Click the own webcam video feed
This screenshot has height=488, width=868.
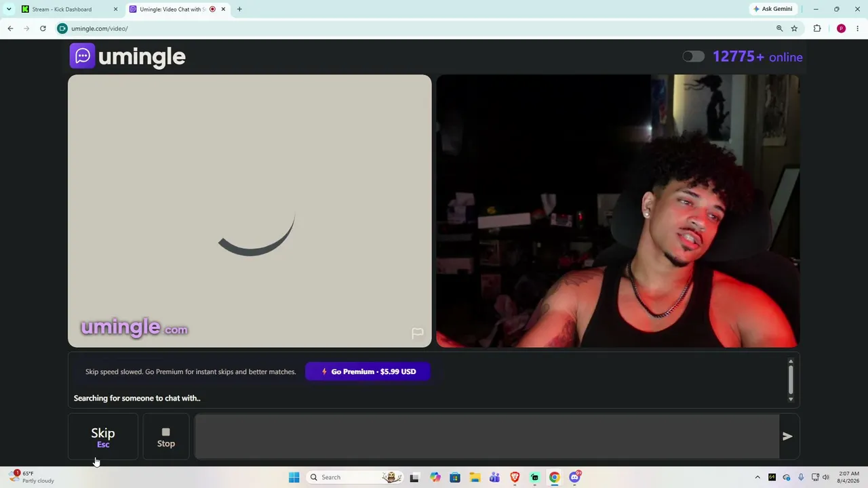click(618, 211)
